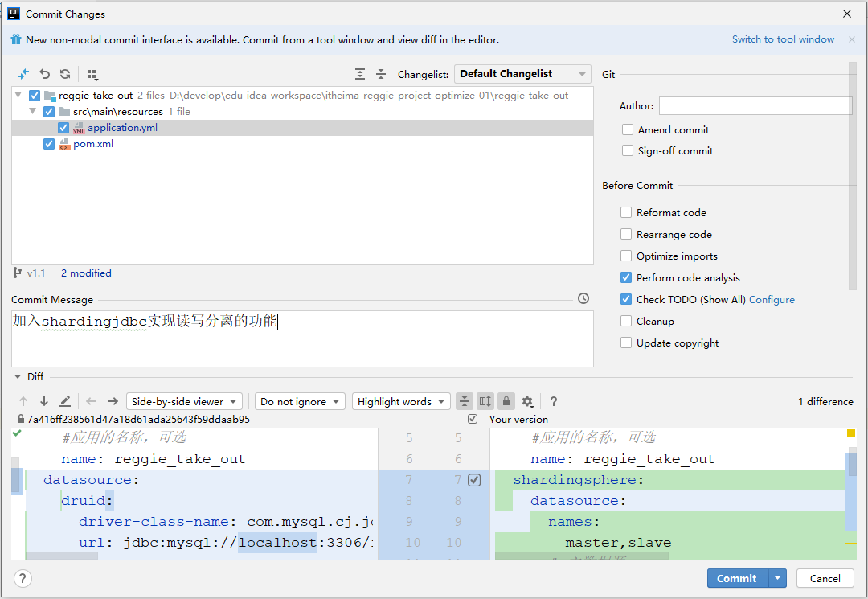Viewport: 868px width, 599px height.
Task: Click the Refresh changes icon
Action: tap(65, 74)
